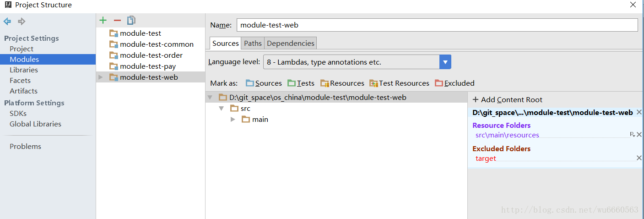644x219 pixels.
Task: Mark folder as Excluded
Action: point(455,83)
